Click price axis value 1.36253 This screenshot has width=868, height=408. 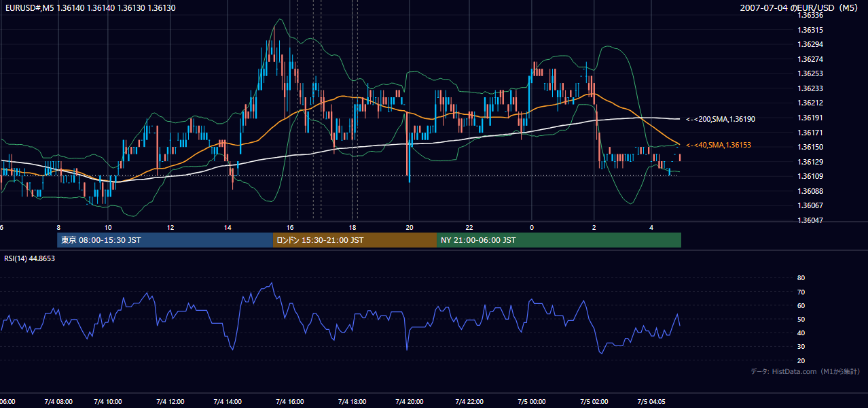812,73
